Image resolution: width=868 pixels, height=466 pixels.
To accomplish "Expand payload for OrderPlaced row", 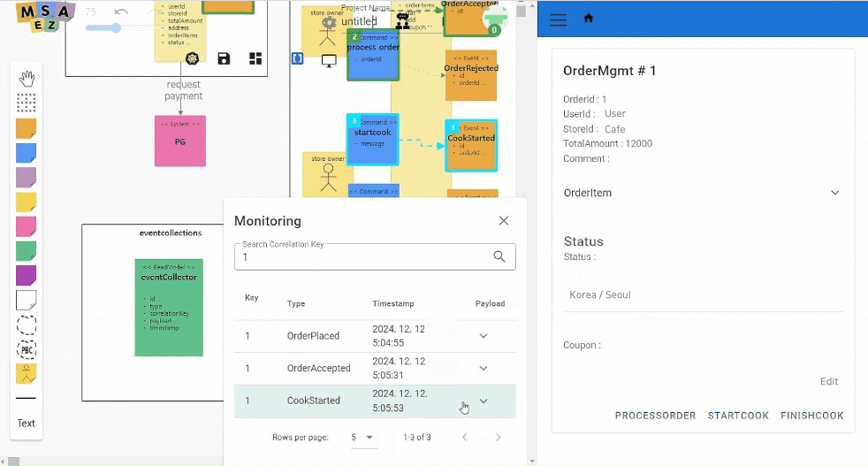I will (x=483, y=336).
